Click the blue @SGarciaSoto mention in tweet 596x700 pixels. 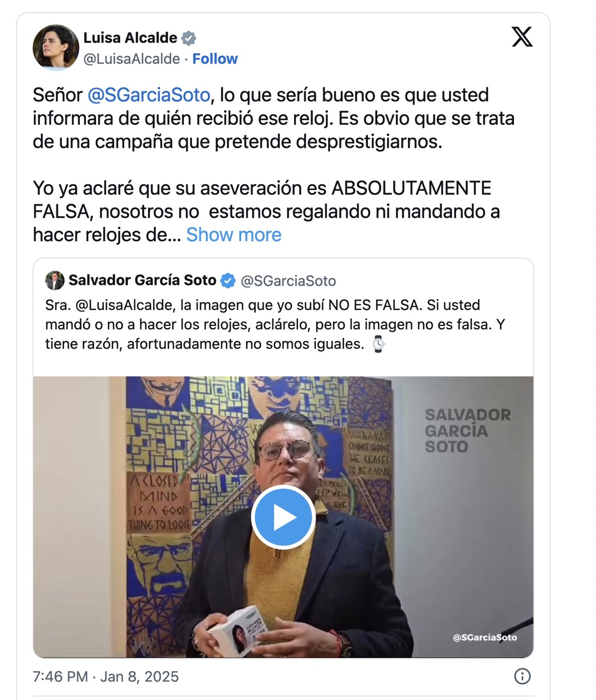click(149, 95)
